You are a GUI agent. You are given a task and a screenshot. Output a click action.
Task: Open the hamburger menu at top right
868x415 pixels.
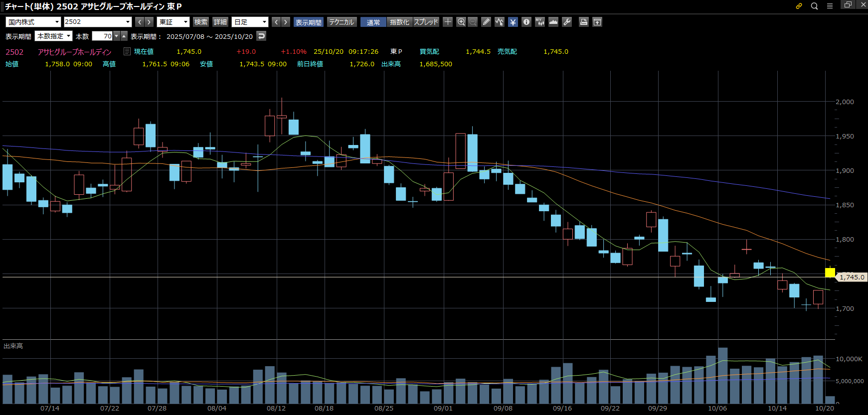[830, 6]
